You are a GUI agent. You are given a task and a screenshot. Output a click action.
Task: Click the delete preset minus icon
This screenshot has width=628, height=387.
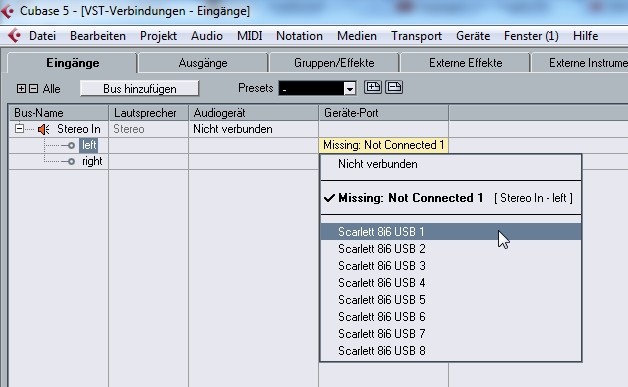(x=394, y=87)
